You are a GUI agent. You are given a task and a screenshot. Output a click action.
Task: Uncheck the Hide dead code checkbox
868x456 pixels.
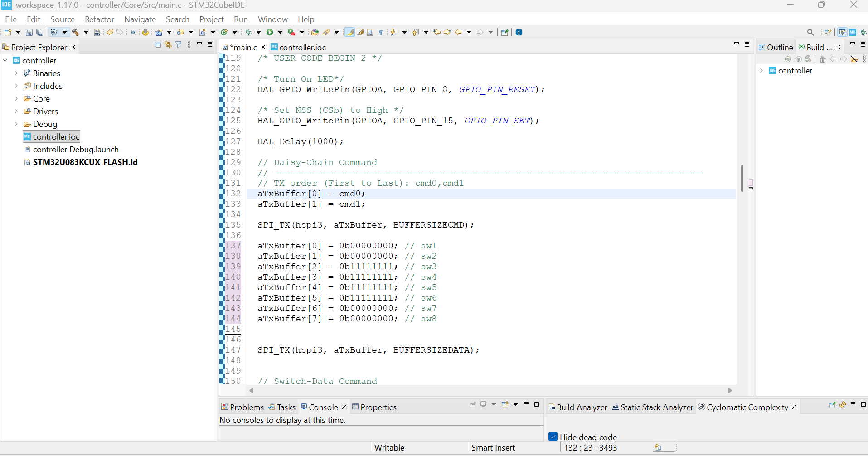coord(553,437)
